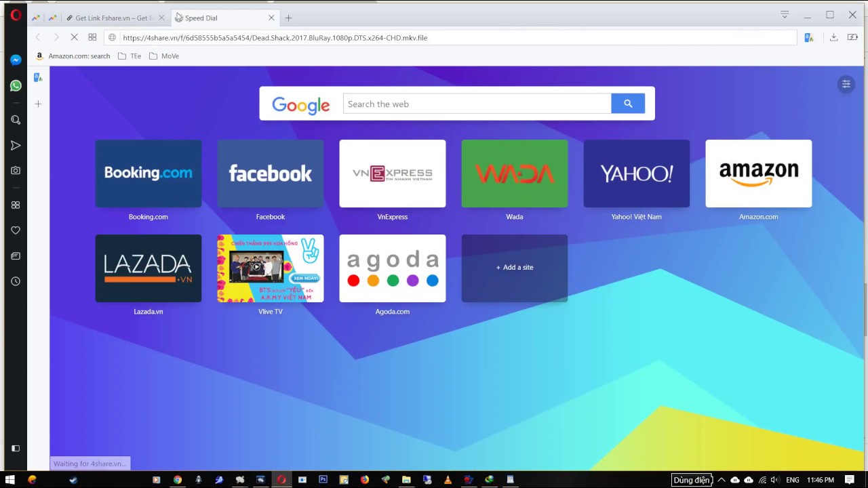Open VLC media player from the taskbar
868x488 pixels.
pos(448,480)
